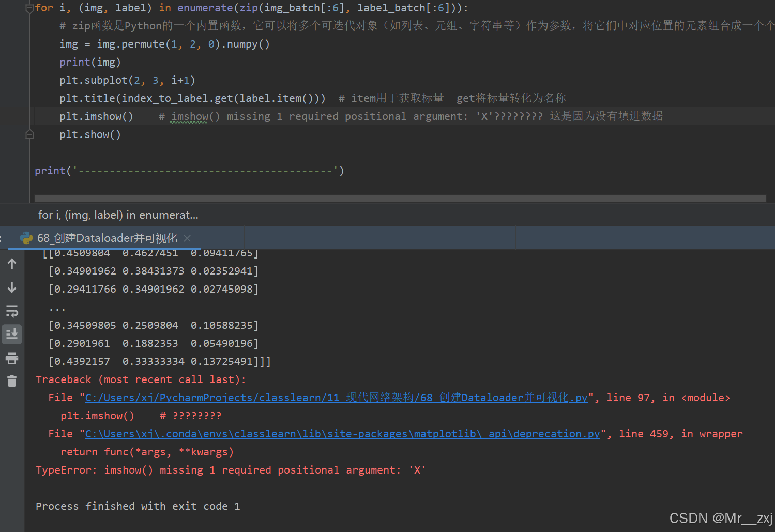This screenshot has height=532, width=775.
Task: Open the deprecation.py line 459 traceback link
Action: coord(341,433)
